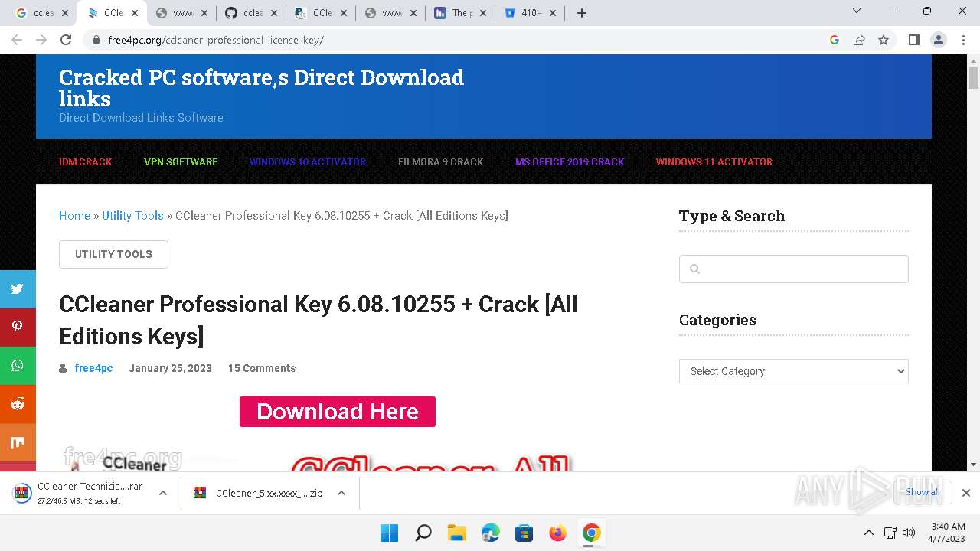980x551 pixels.
Task: Click Show all downloads
Action: point(923,492)
